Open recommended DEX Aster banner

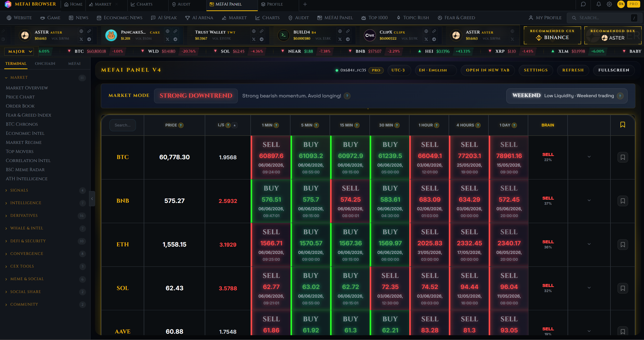(x=613, y=35)
